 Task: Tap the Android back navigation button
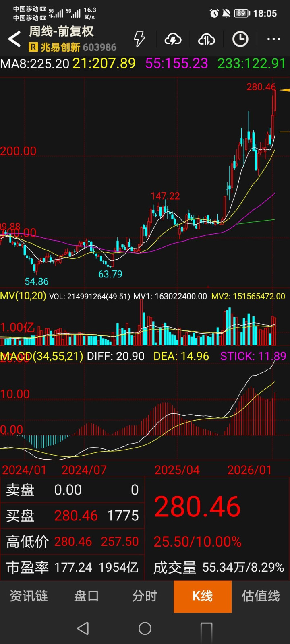(83, 628)
